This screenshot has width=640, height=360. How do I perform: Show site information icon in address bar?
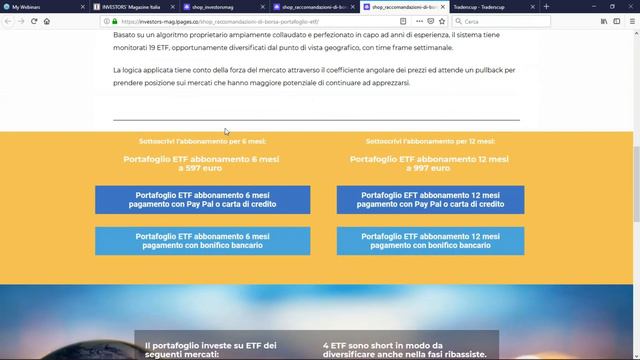click(x=107, y=21)
